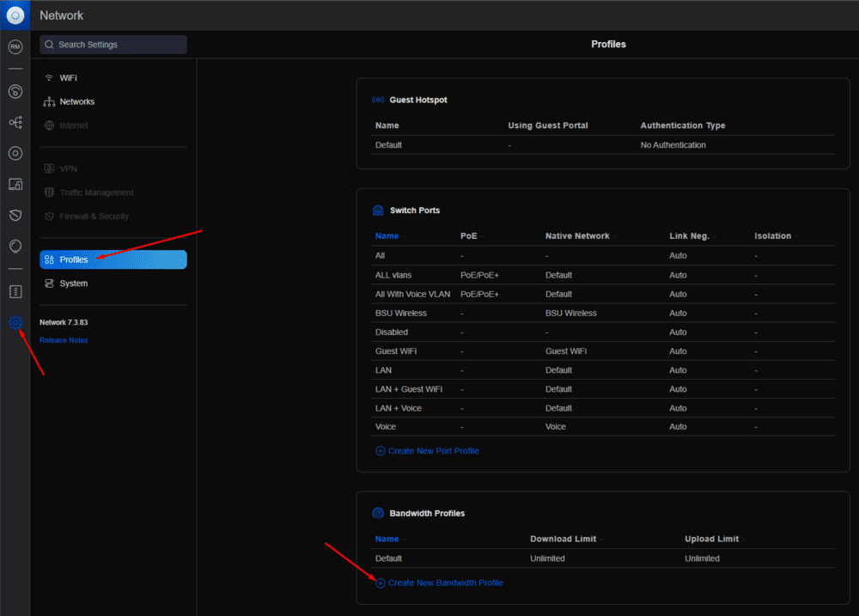Click the System server icon

pos(49,284)
